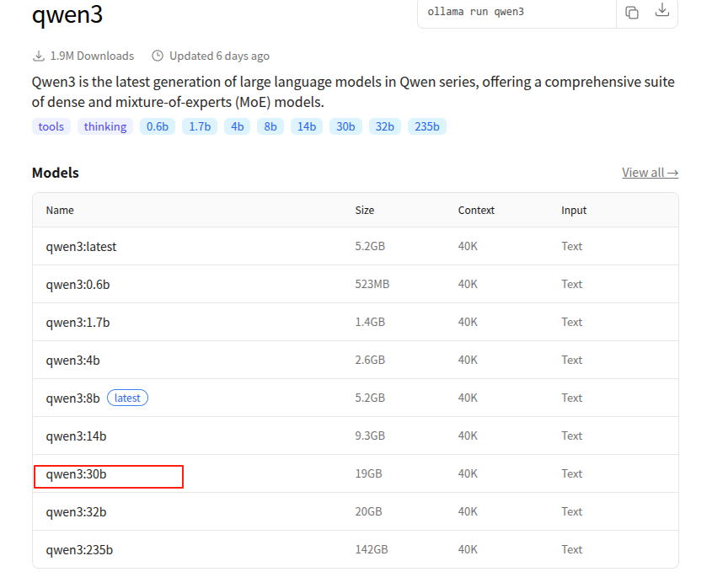Viewport: 712px width, 588px height.
Task: Click the qwen3 page title
Action: [x=67, y=14]
